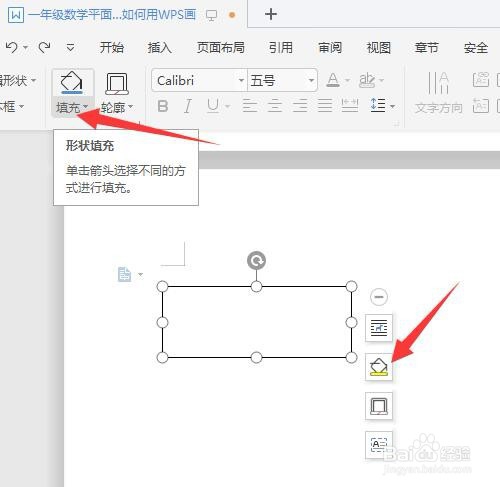Screen dimensions: 500x487
Task: Expand the highlight color dropdown arrow
Action: [x=382, y=80]
